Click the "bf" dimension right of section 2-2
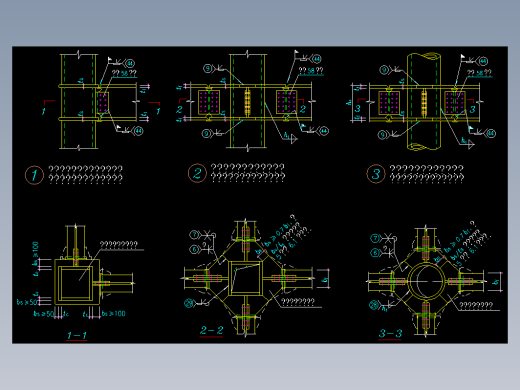Viewport: 520px width, 390px height. pyautogui.click(x=325, y=279)
